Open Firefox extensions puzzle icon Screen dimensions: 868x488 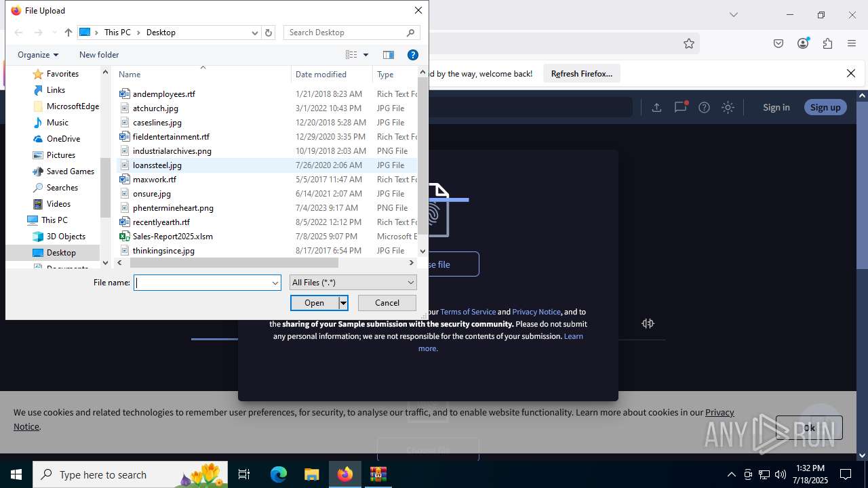pos(827,43)
